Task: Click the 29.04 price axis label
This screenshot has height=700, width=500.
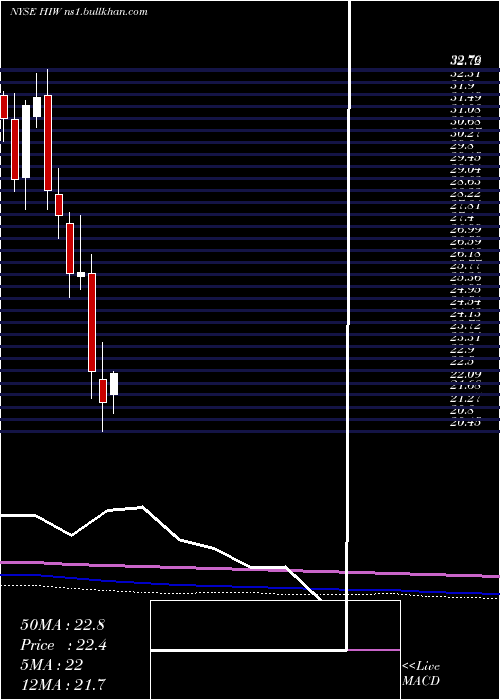Action: pyautogui.click(x=465, y=169)
